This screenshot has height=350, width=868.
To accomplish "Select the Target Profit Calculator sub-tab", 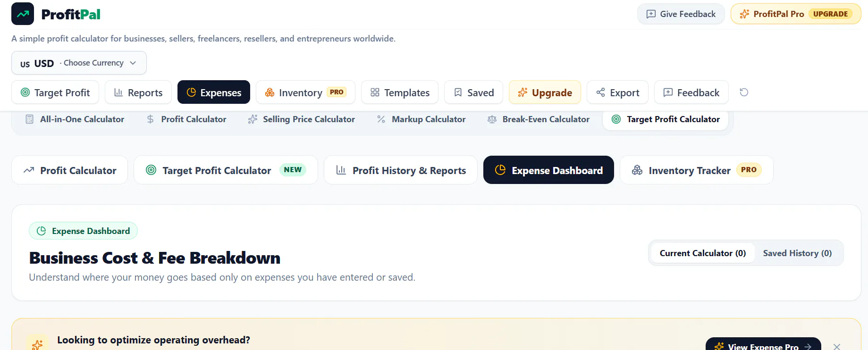I will point(666,119).
